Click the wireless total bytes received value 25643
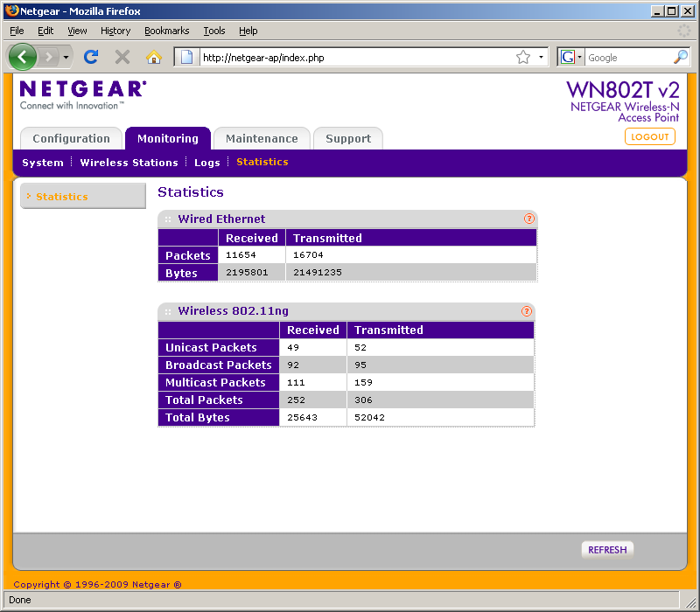Image resolution: width=700 pixels, height=612 pixels. tap(302, 418)
